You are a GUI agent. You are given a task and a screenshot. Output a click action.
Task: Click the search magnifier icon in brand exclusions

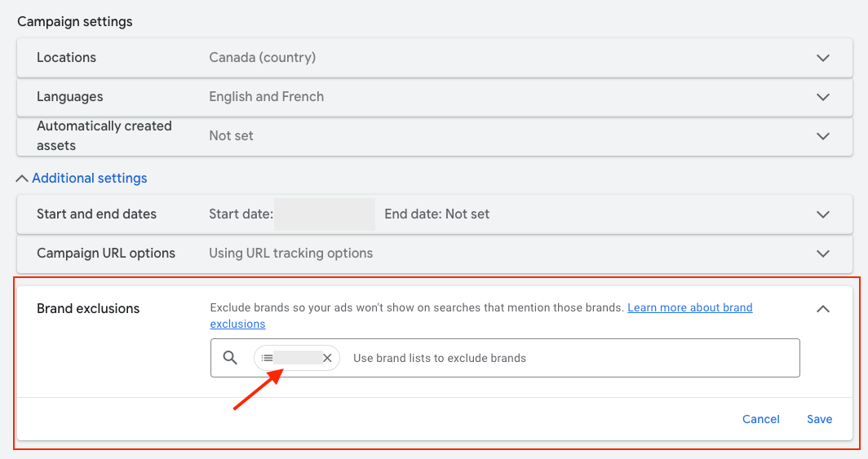[x=230, y=358]
